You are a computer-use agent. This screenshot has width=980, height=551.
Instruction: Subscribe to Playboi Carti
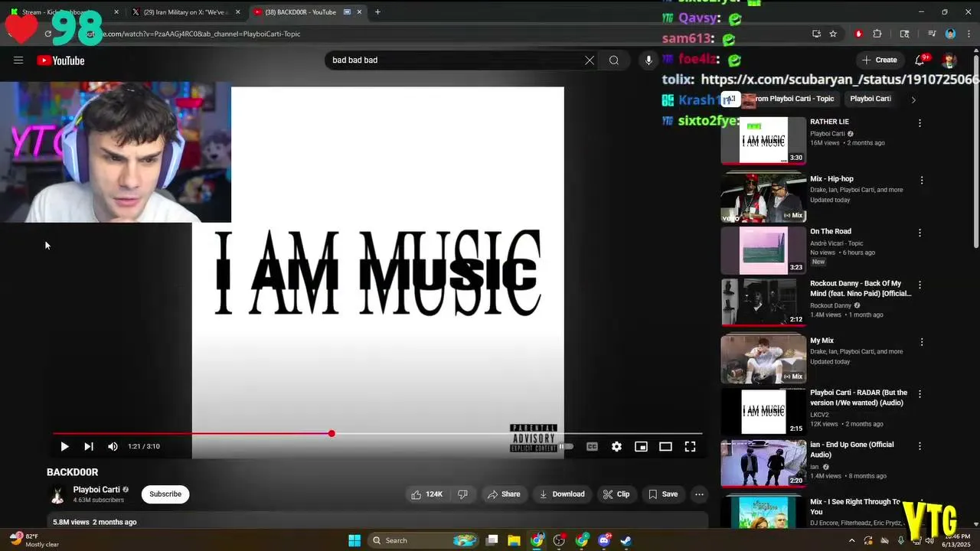click(165, 494)
